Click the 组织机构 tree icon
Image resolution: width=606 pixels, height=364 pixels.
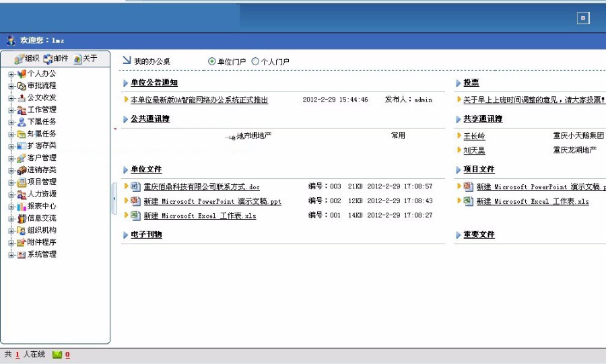point(22,230)
